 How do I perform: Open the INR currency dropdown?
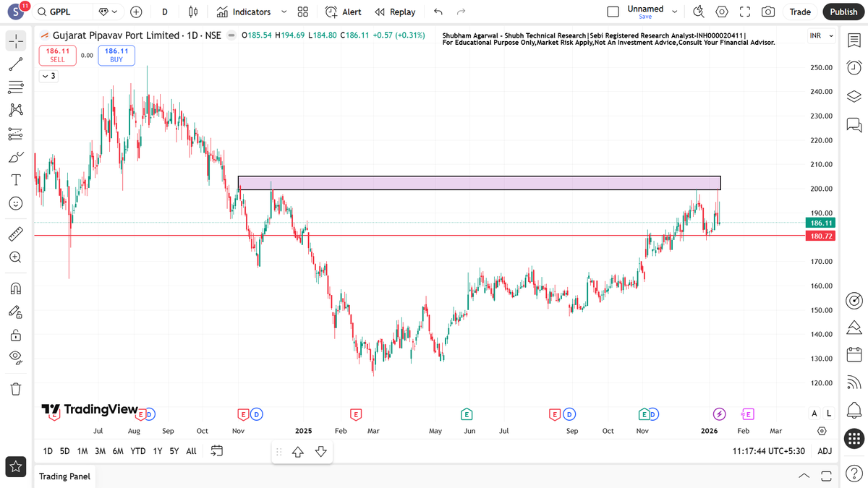[x=821, y=36]
